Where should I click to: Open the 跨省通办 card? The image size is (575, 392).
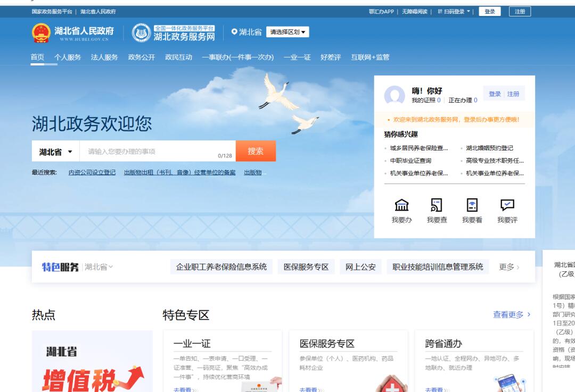[474, 361]
